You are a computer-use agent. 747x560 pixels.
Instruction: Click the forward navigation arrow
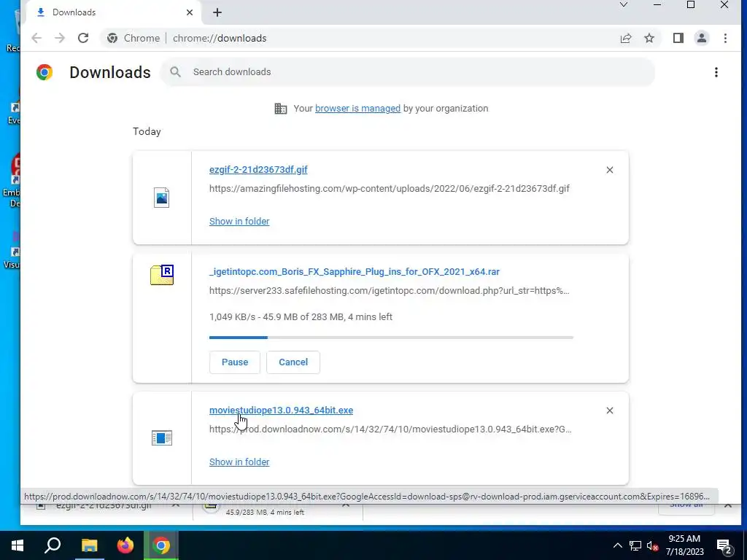pos(60,38)
